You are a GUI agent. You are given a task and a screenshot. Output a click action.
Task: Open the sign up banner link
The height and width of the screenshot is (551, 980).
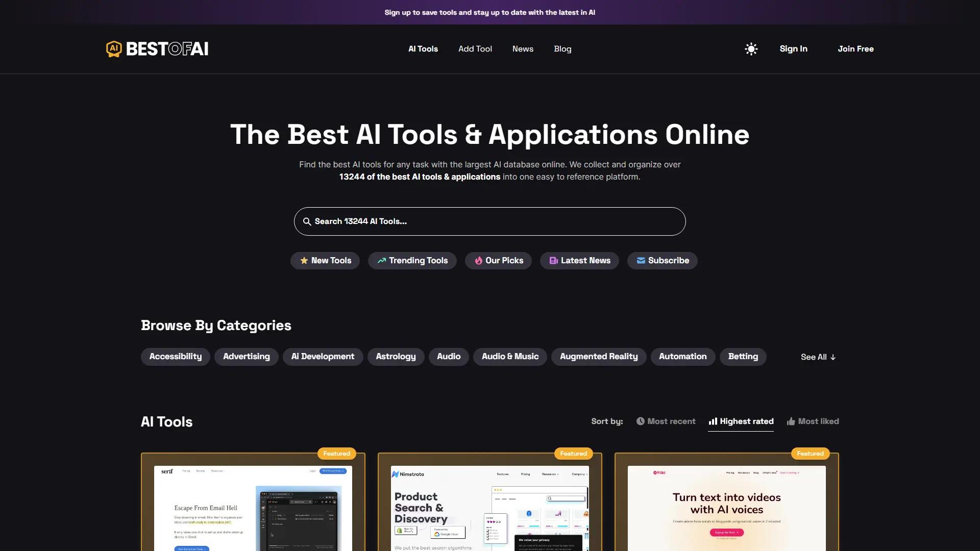point(489,12)
